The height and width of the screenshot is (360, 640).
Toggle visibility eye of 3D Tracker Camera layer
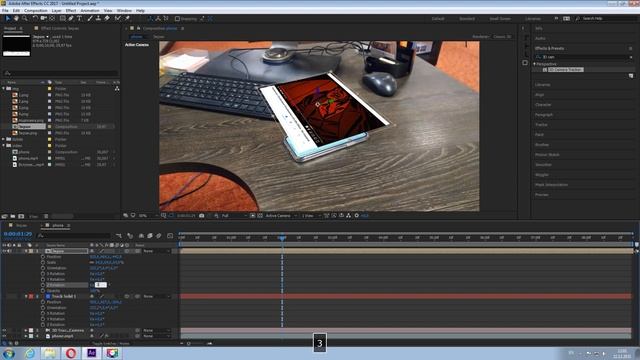click(x=4, y=330)
